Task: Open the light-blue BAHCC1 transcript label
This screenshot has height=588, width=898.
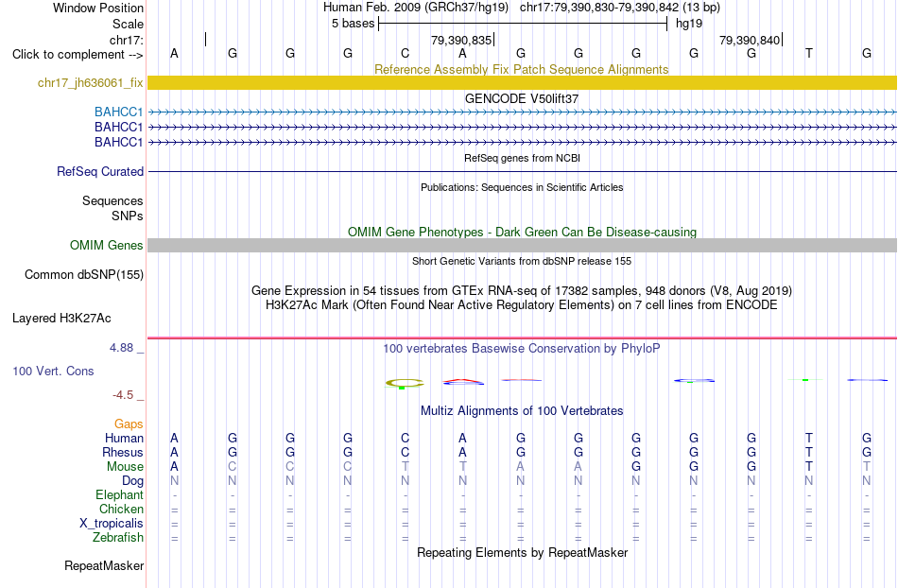Action: click(x=118, y=112)
